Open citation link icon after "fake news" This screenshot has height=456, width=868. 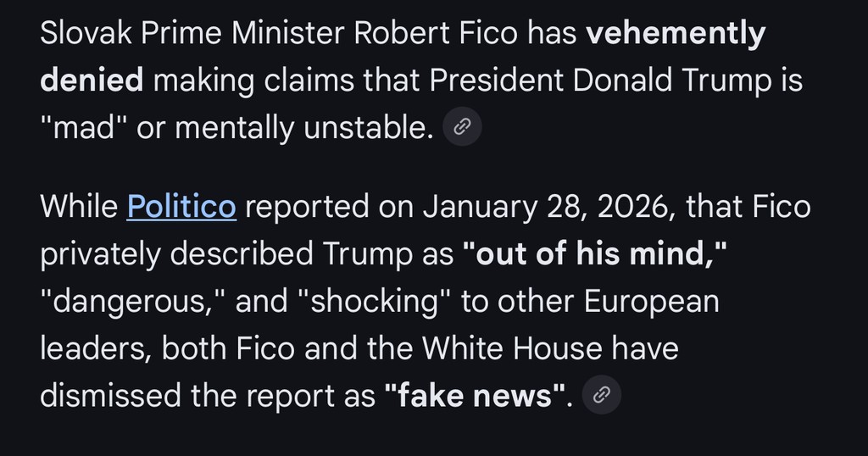pos(601,395)
